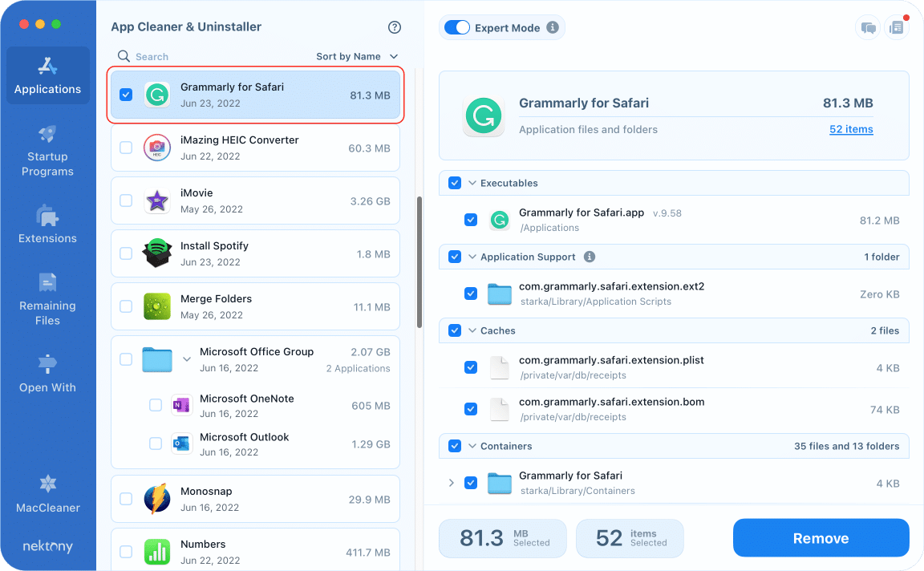This screenshot has height=571, width=924.
Task: Click the Grammarly icon in the app list
Action: (157, 95)
